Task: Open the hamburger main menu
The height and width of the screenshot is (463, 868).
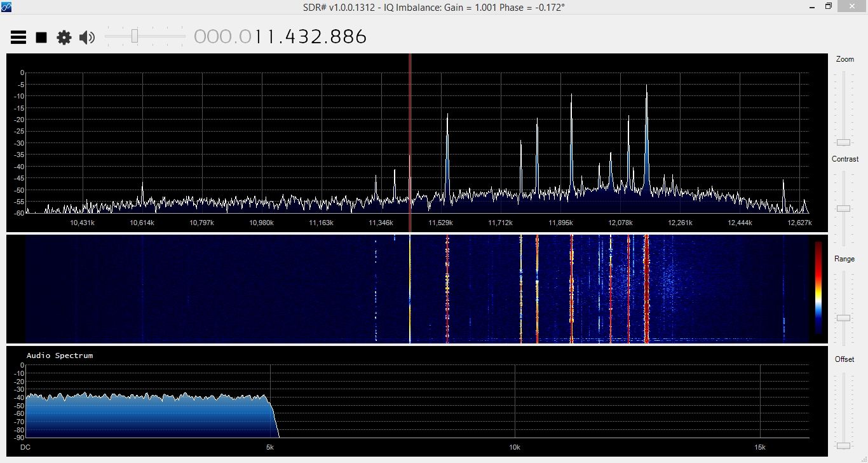Action: 18,38
